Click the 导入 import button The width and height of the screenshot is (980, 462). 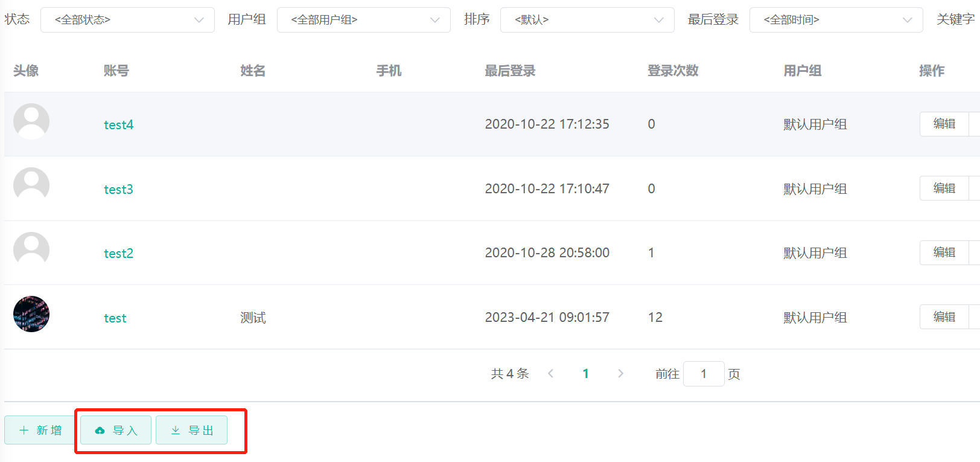[x=115, y=430]
